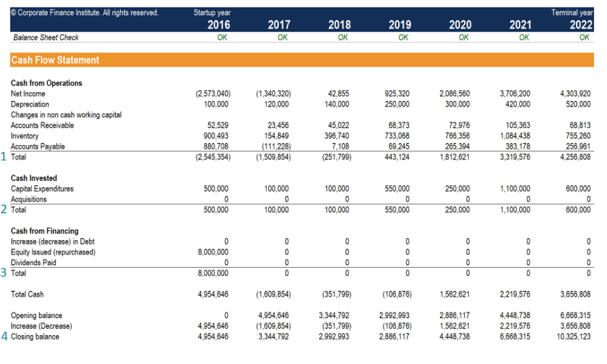Screen dimensions: 607x364
Task: Click the 2021 Capital Expenditures cell
Action: pos(515,189)
